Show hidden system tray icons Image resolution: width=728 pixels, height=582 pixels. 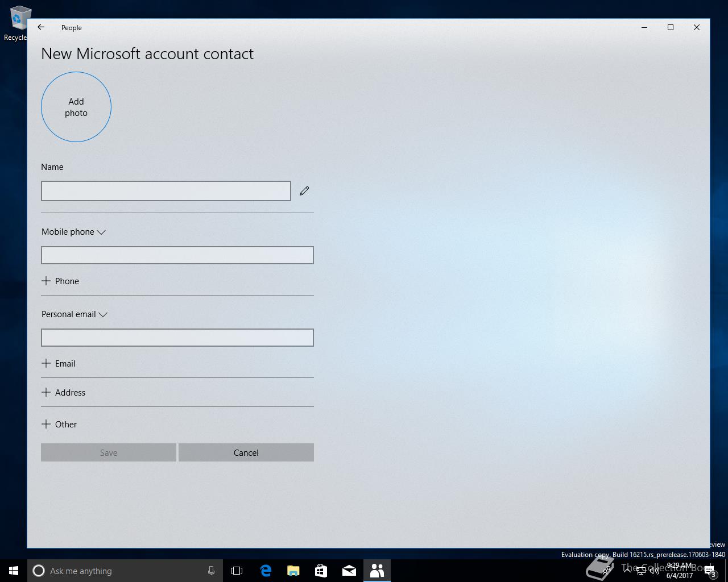(627, 570)
